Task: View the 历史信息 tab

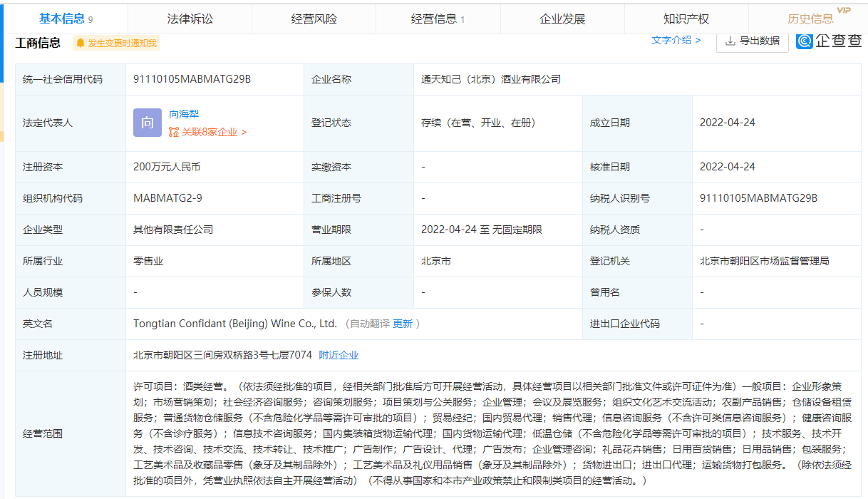Action: (x=810, y=19)
